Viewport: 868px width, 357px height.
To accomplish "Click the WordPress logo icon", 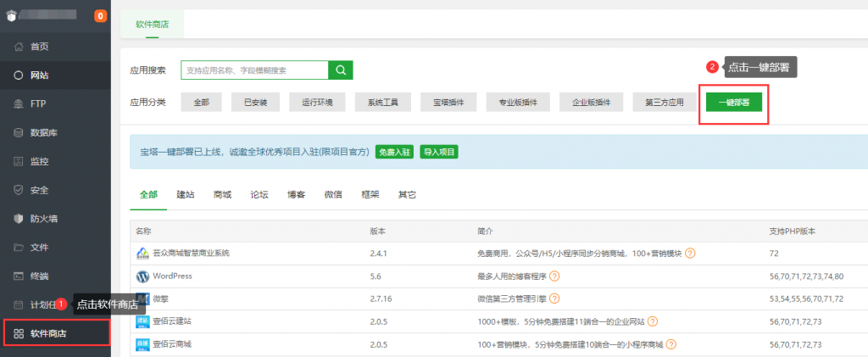I will pyautogui.click(x=142, y=276).
